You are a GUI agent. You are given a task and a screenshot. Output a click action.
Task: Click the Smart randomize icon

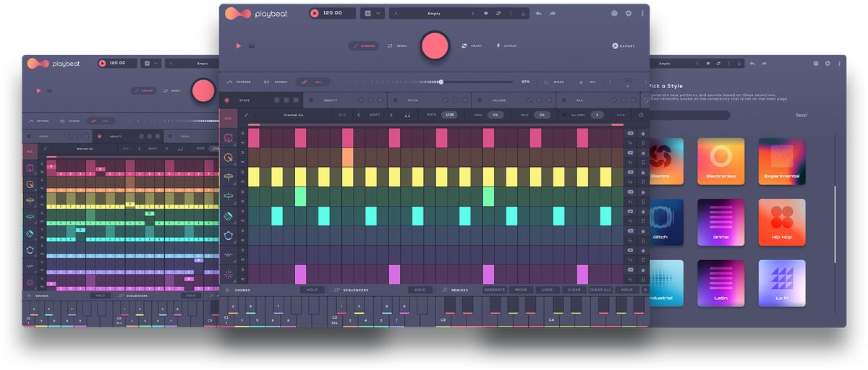[x=464, y=46]
